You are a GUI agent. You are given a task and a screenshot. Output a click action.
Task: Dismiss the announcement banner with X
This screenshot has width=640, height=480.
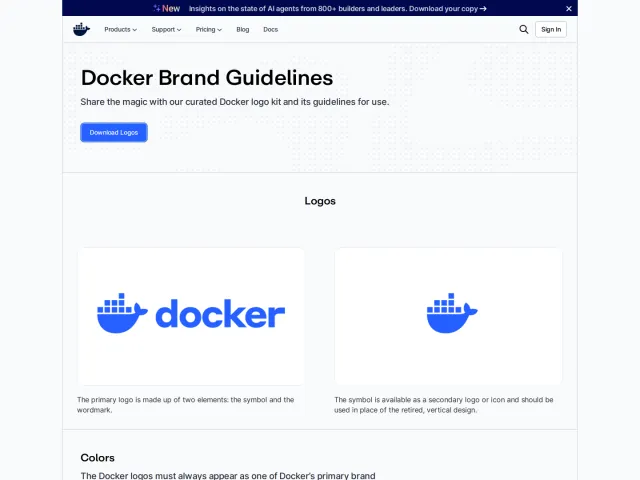[569, 9]
